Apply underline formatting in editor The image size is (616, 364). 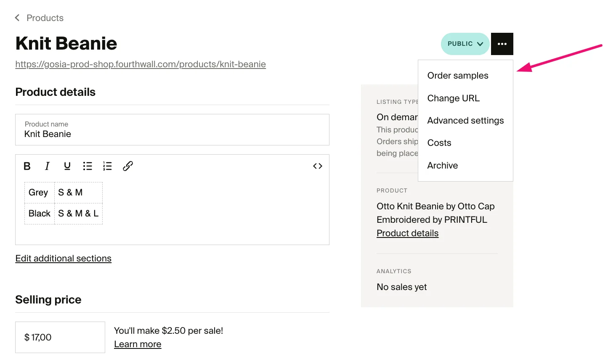pyautogui.click(x=67, y=166)
